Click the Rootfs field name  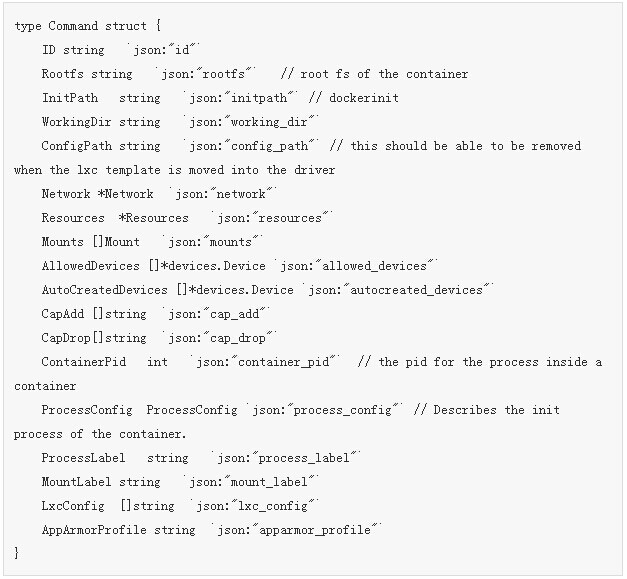[62, 73]
